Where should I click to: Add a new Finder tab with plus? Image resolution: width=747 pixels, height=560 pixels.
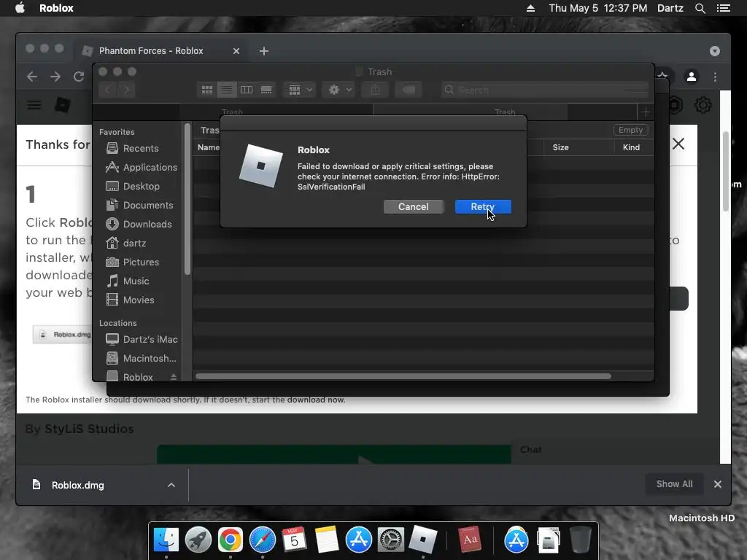pos(646,112)
